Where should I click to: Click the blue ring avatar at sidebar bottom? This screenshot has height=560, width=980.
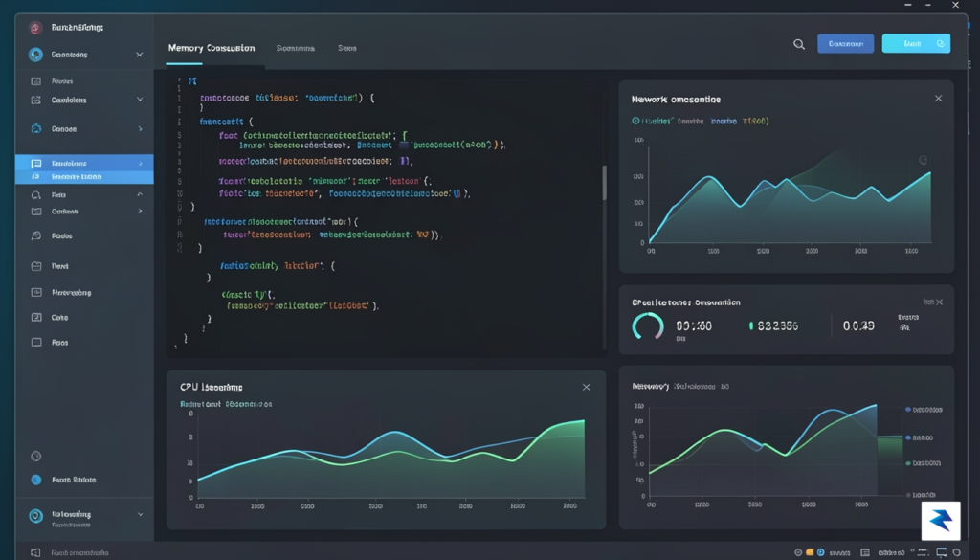[35, 516]
